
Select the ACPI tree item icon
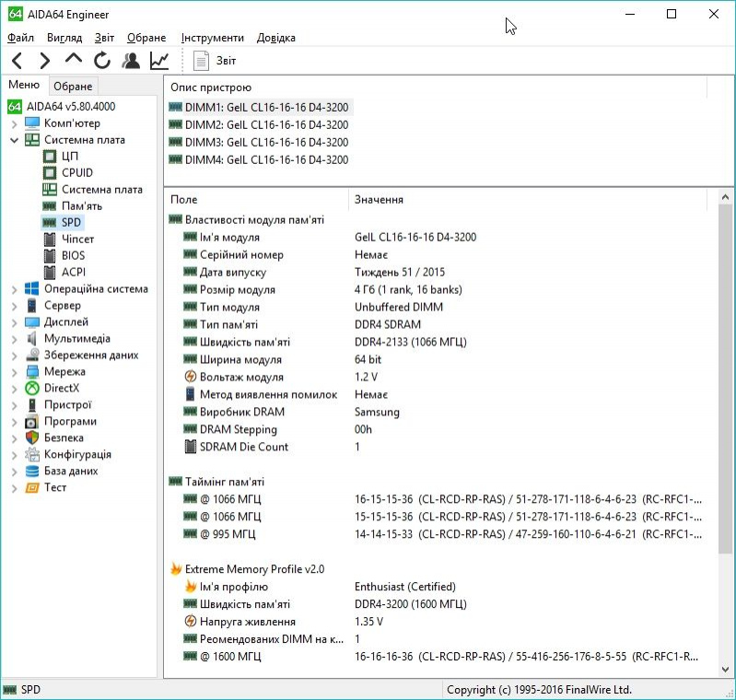click(x=50, y=273)
